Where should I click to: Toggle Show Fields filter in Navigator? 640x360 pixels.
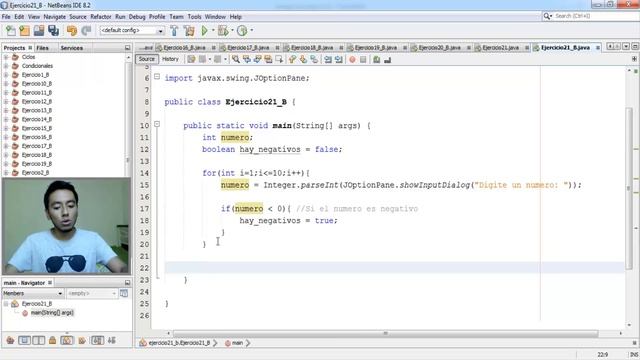pos(24,340)
